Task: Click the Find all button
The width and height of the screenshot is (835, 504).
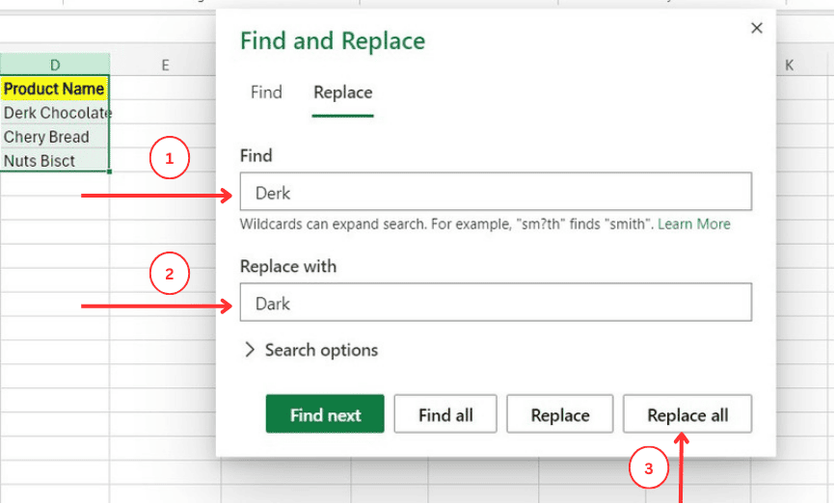Action: point(445,415)
